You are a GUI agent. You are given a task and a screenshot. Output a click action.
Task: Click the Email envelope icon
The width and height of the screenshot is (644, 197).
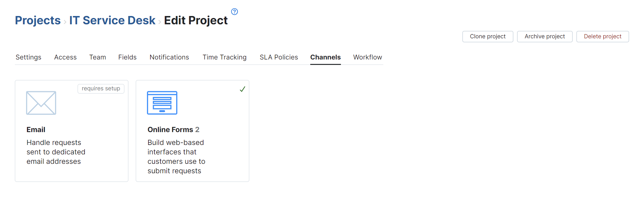[x=41, y=103]
